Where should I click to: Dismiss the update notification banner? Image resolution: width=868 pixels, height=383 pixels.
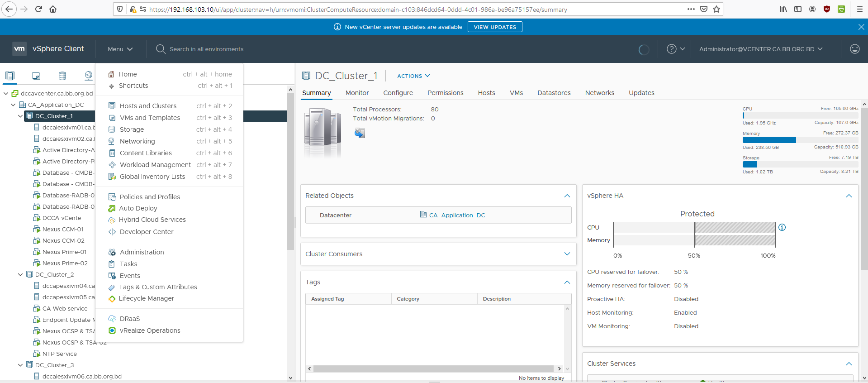click(x=861, y=27)
